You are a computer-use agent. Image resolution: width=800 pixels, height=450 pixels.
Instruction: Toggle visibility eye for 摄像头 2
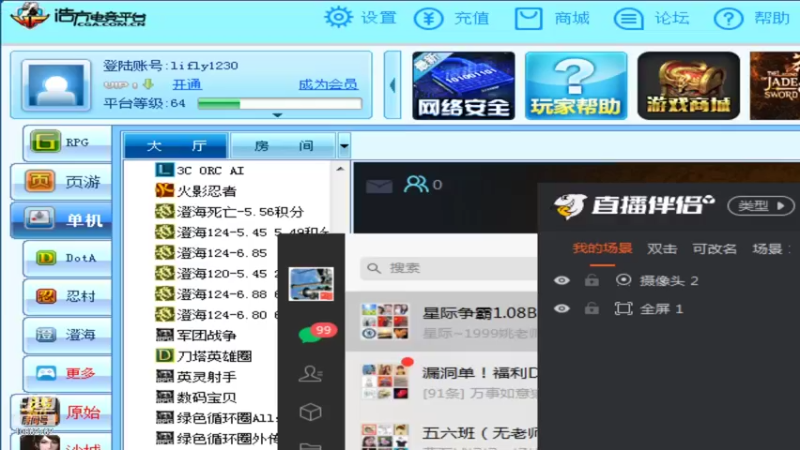[x=562, y=280]
